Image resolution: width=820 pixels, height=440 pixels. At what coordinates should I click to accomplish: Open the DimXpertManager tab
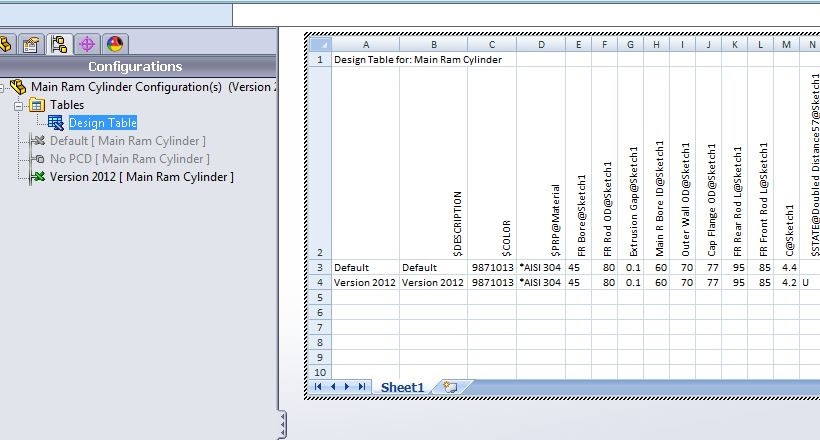coord(87,44)
